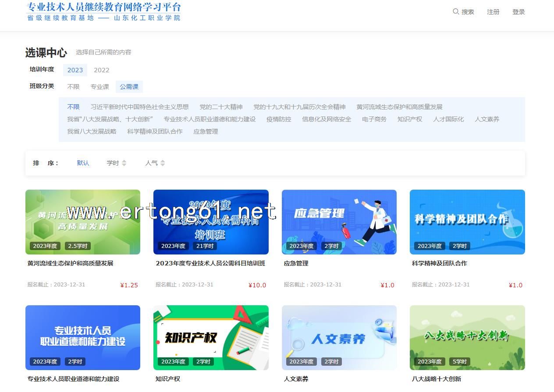
Task: Select training year 2023
Action: pyautogui.click(x=75, y=70)
